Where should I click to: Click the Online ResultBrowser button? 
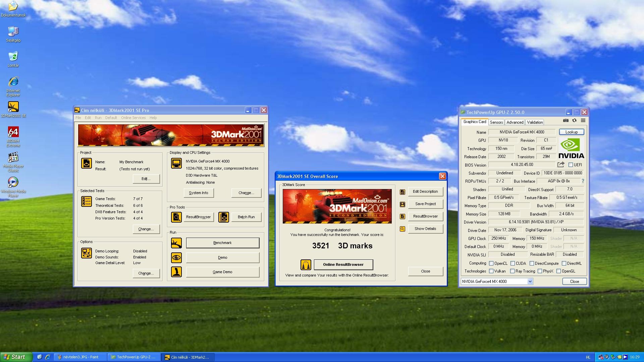tap(343, 264)
